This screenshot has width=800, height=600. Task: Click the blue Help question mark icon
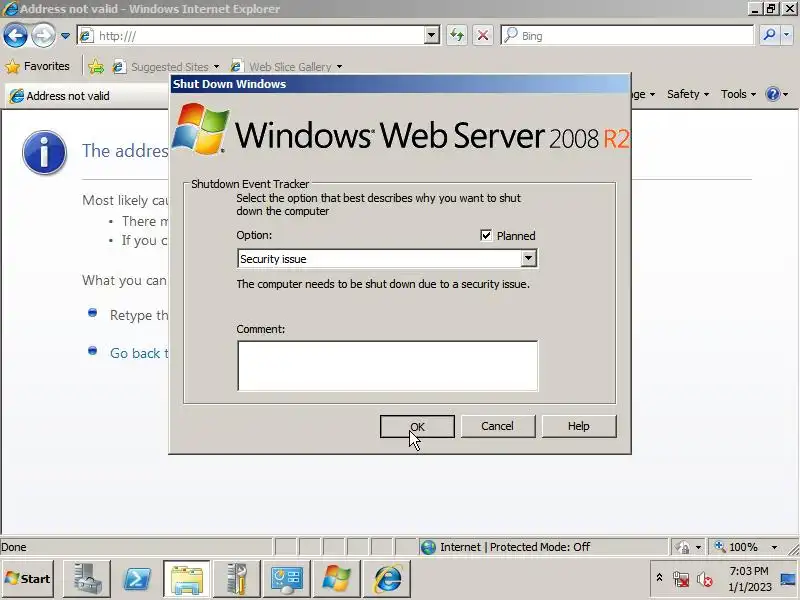point(773,94)
